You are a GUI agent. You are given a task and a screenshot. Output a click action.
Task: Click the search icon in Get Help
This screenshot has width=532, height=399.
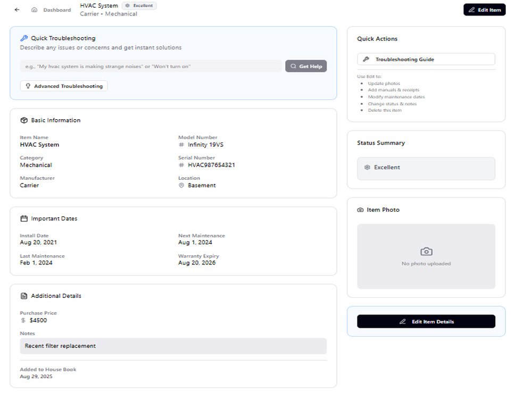(x=293, y=66)
